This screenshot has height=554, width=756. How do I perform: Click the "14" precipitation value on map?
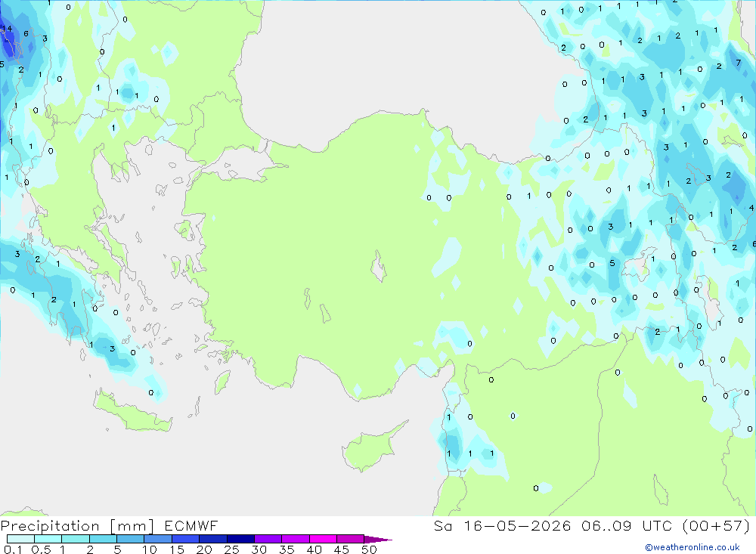[x=7, y=29]
